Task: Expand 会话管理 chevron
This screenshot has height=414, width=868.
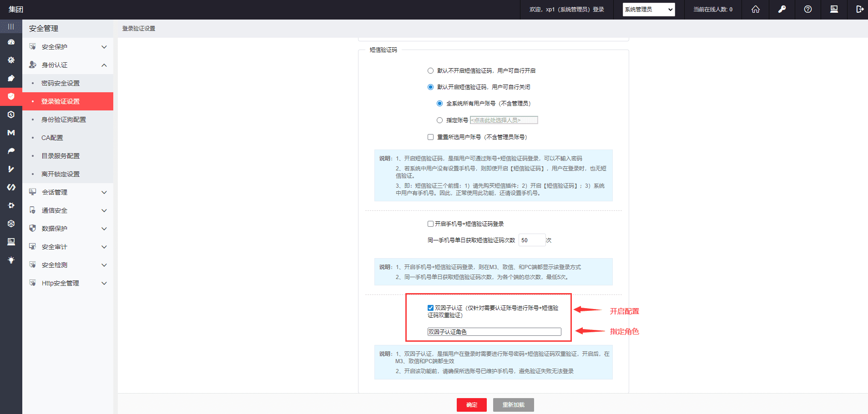Action: (x=104, y=192)
